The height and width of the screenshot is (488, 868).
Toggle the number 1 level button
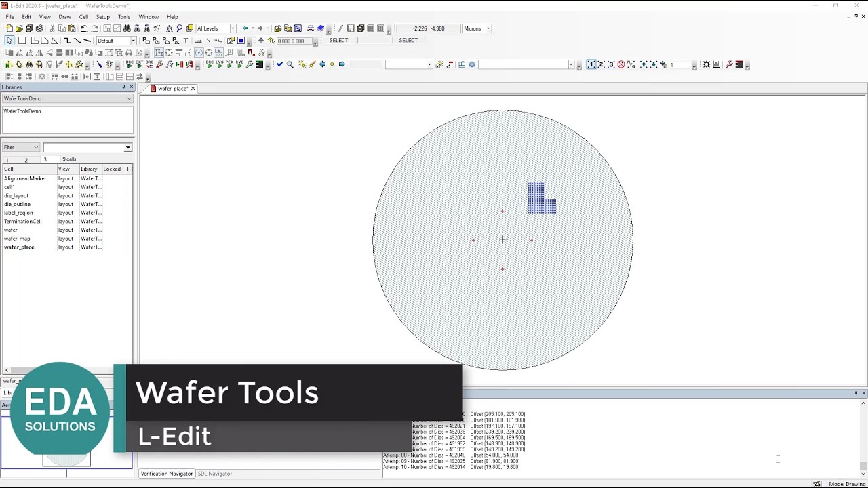click(591, 64)
